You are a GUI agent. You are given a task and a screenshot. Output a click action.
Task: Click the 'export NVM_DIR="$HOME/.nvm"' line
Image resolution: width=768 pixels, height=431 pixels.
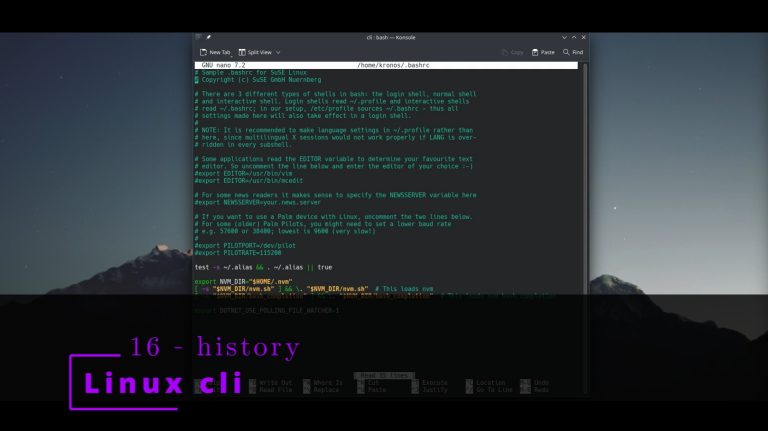tap(243, 282)
